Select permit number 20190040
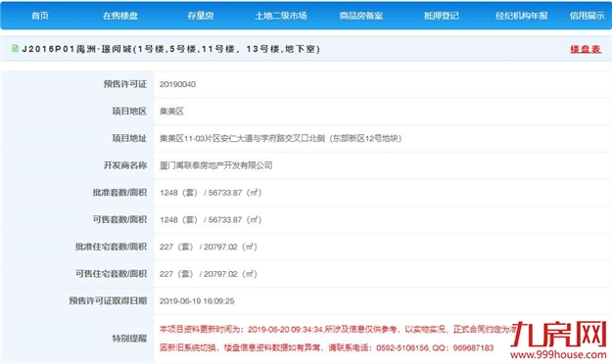This screenshot has height=364, width=612. [x=177, y=84]
